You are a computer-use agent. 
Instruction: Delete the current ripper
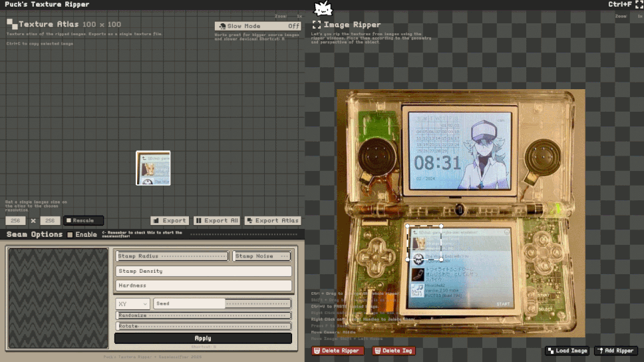pos(337,351)
